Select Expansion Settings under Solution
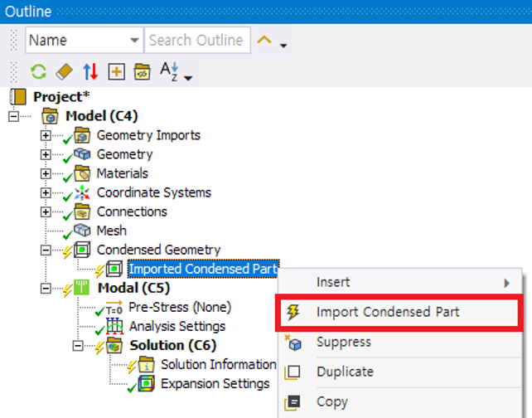Viewport: 532px width, 418px height. click(215, 383)
